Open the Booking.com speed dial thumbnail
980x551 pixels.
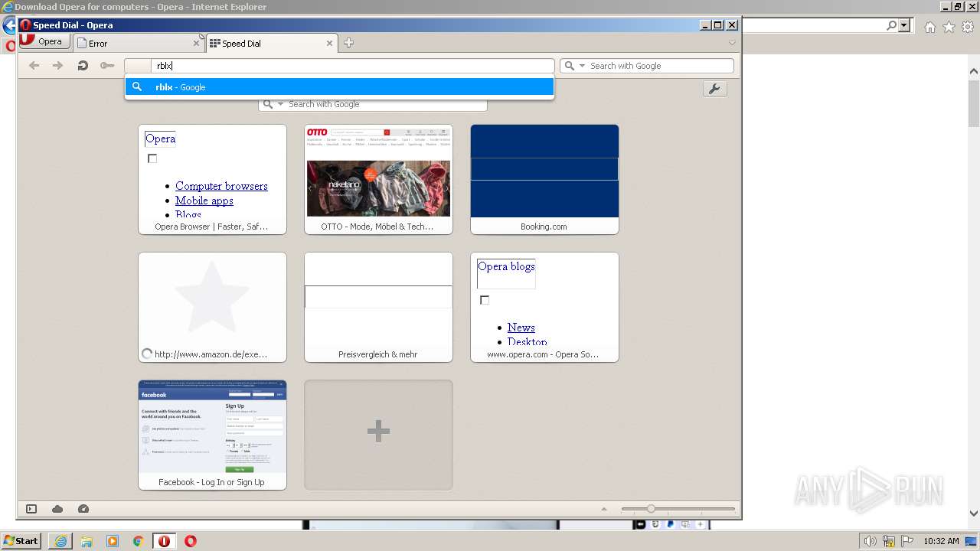(x=544, y=179)
